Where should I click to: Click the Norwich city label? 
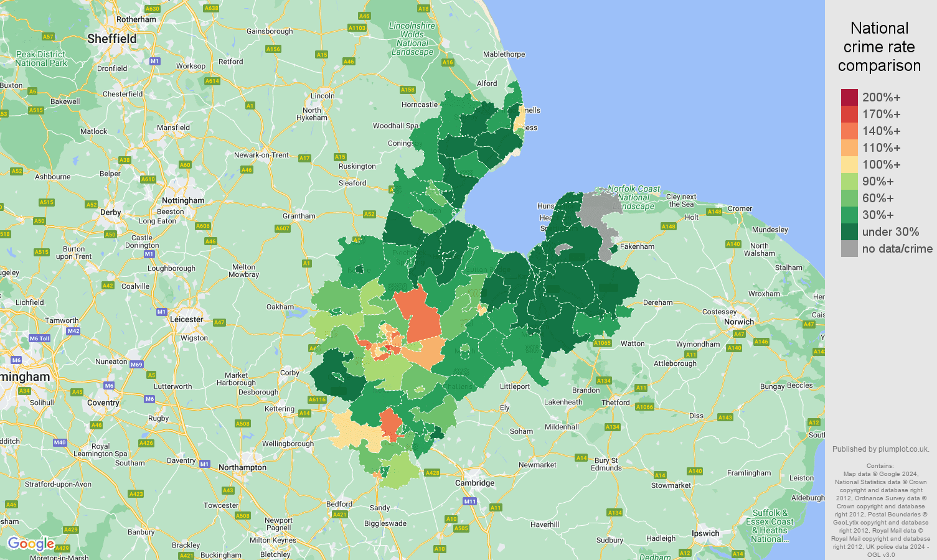click(x=739, y=322)
